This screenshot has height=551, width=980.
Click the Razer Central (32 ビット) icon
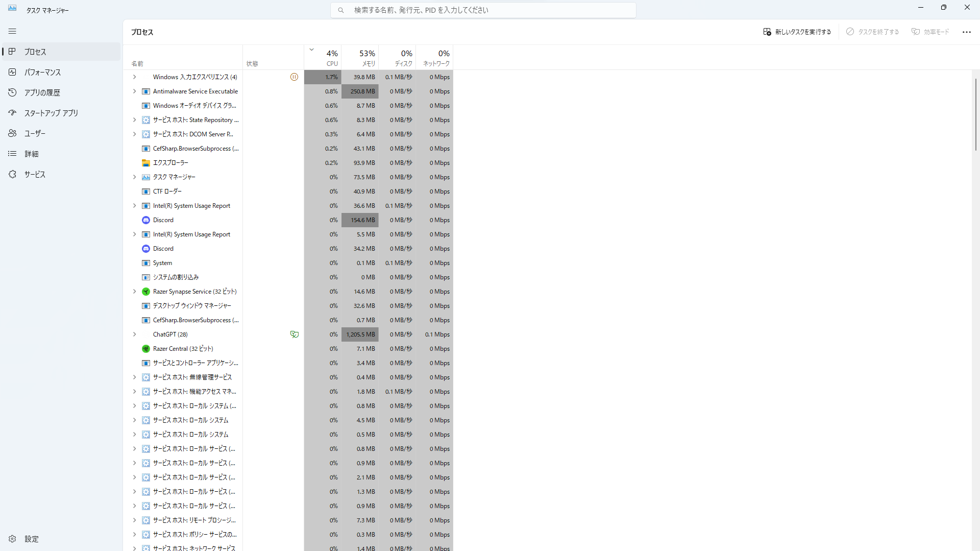click(146, 349)
